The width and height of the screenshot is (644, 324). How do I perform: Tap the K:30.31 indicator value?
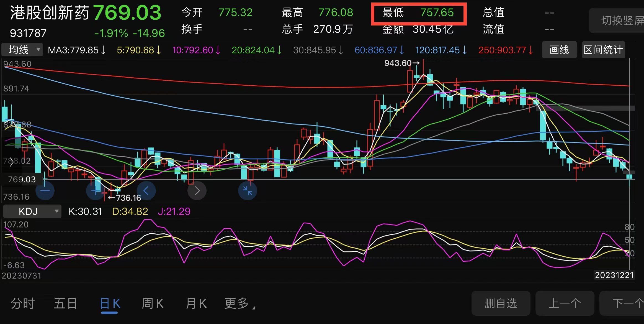(85, 212)
